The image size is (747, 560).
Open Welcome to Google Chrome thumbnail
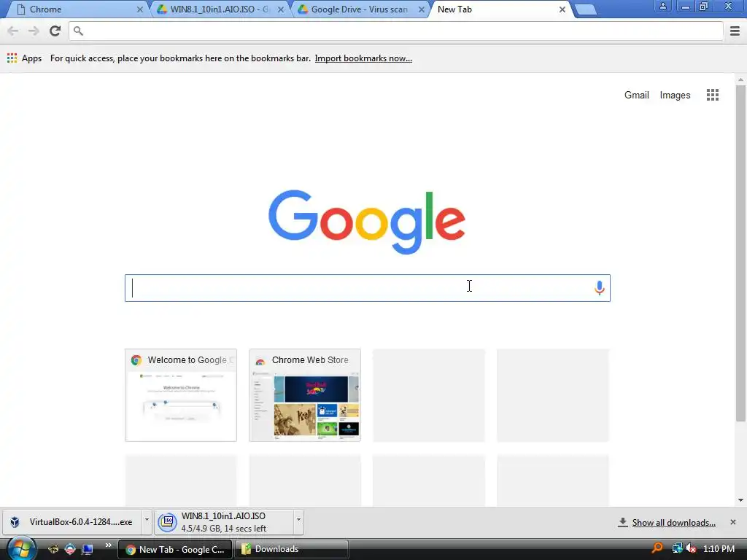click(x=181, y=395)
